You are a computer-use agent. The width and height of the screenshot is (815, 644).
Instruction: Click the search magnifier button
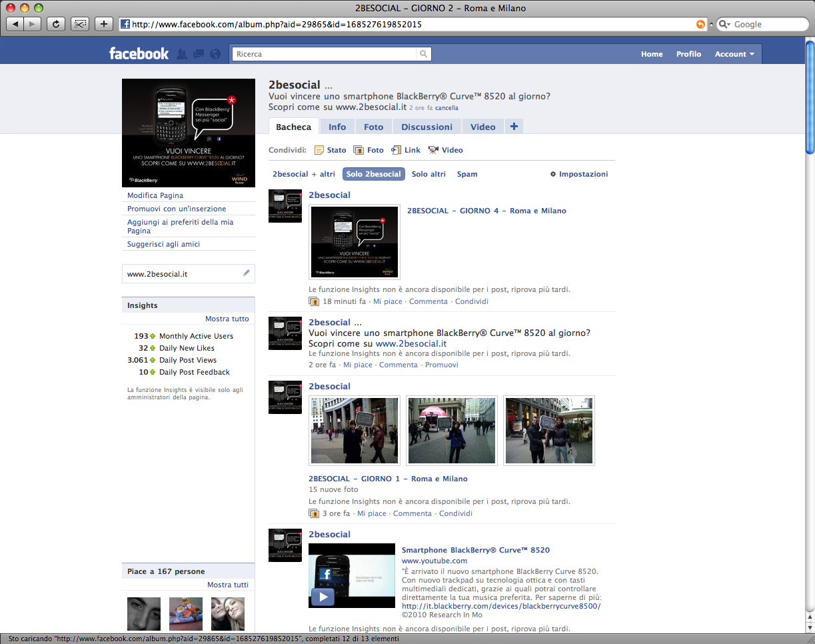click(x=424, y=54)
